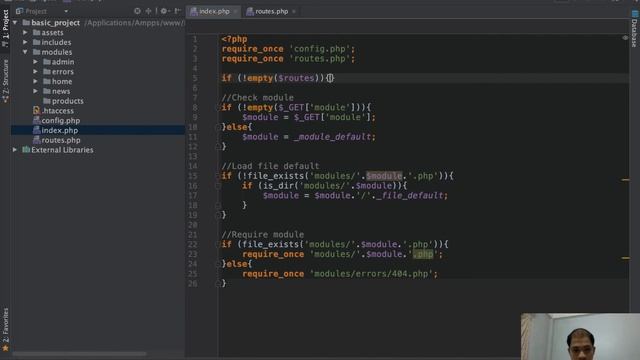Click the <?php opening tag on line 1
Image resolution: width=640 pixels, height=360 pixels.
point(234,39)
